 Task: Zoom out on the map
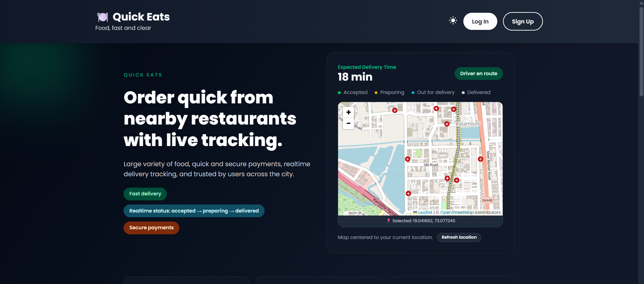pos(348,123)
